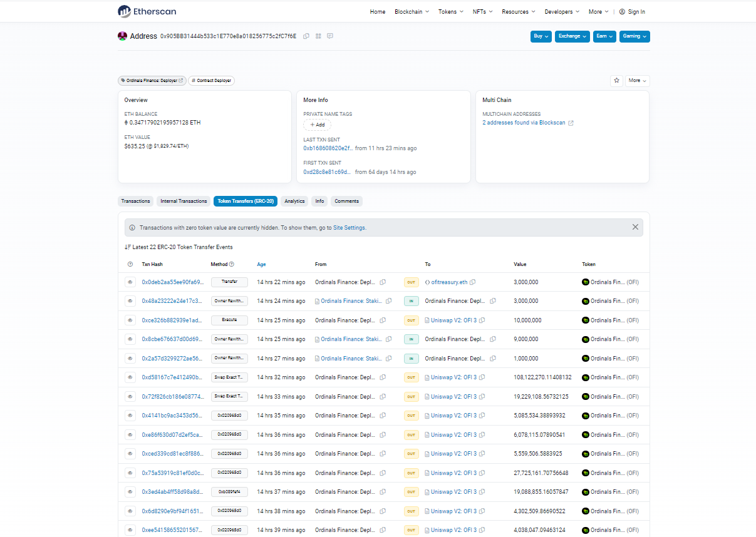Open the chat icon beside address
This screenshot has height=537, width=756.
click(x=330, y=36)
